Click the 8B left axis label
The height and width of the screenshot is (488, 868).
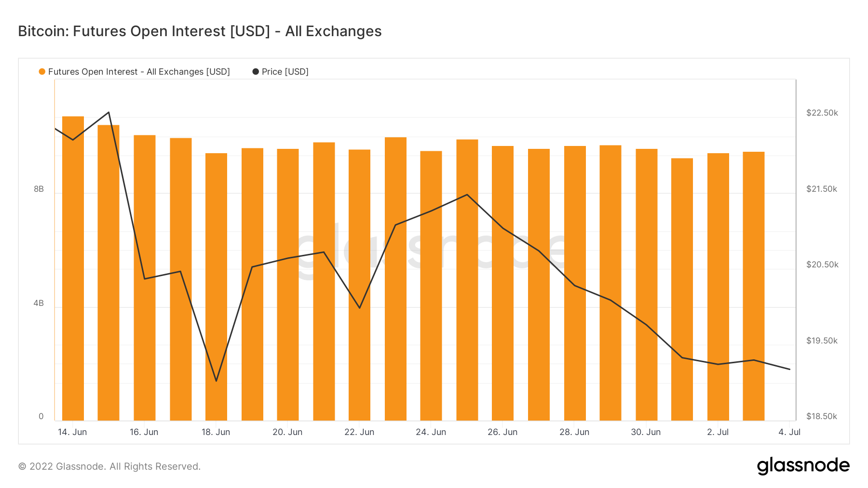tap(39, 189)
